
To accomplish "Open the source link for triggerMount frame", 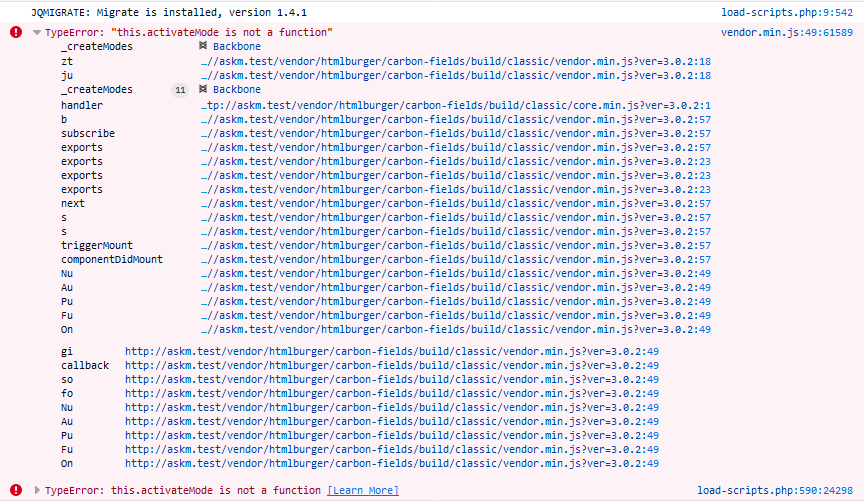I will [x=456, y=245].
